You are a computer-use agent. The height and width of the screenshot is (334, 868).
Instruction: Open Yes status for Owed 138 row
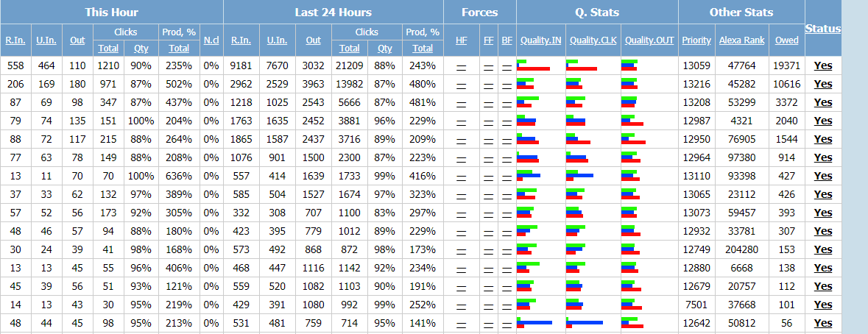pos(823,268)
